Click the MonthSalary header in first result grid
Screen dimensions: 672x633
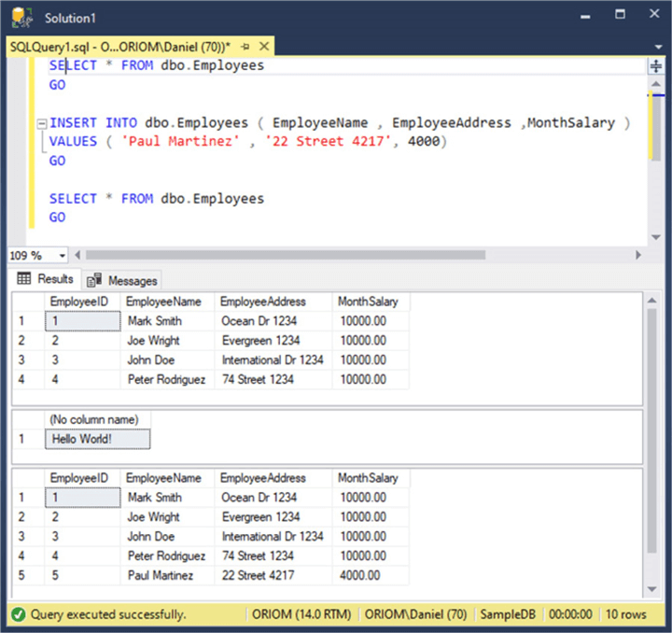[x=370, y=302]
